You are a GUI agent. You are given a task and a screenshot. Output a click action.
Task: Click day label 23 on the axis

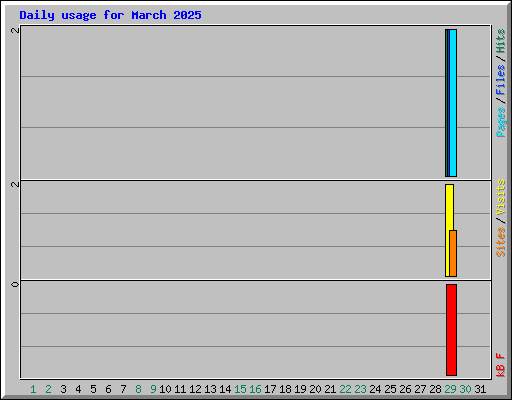pyautogui.click(x=360, y=389)
